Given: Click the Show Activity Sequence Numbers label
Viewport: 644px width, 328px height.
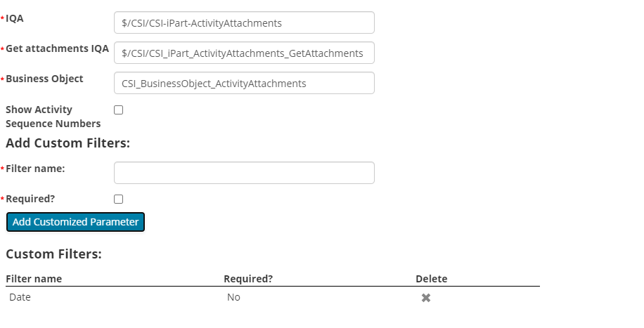Looking at the screenshot, I should [x=53, y=117].
